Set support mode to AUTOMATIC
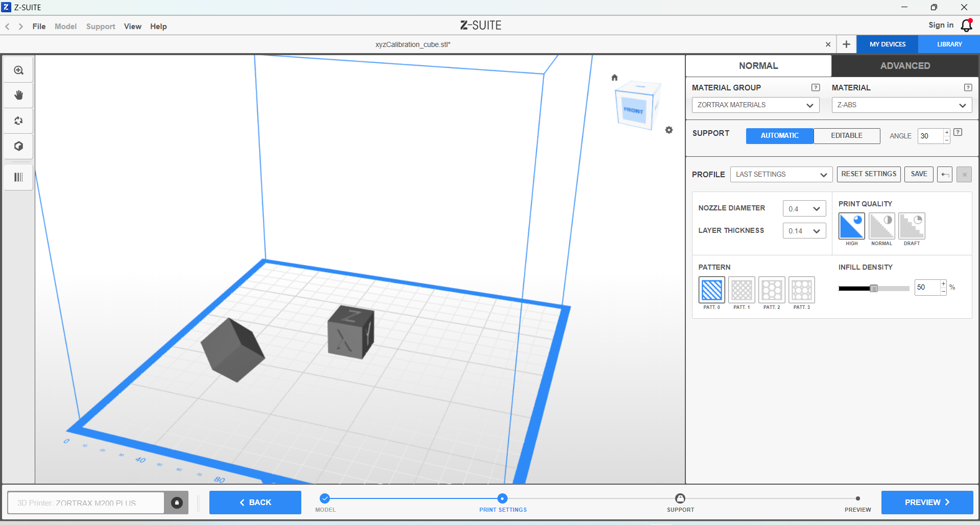980x525 pixels. tap(780, 136)
